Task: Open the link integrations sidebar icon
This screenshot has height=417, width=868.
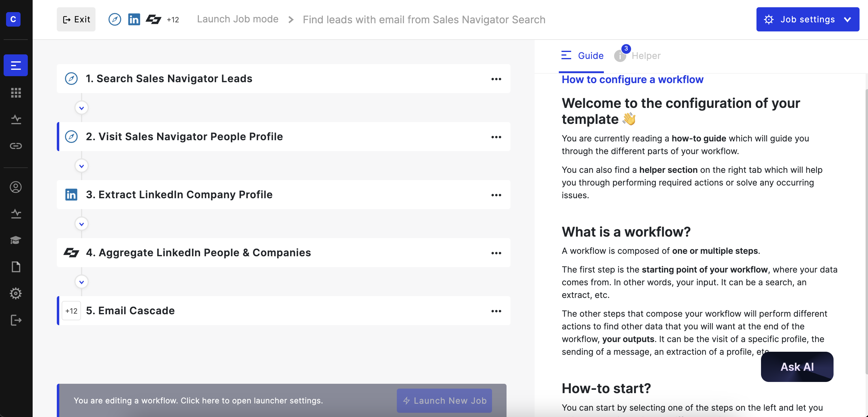Action: [16, 146]
